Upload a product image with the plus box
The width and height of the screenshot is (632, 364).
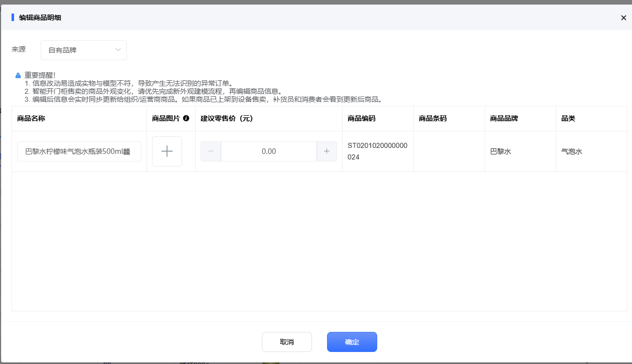coord(167,151)
